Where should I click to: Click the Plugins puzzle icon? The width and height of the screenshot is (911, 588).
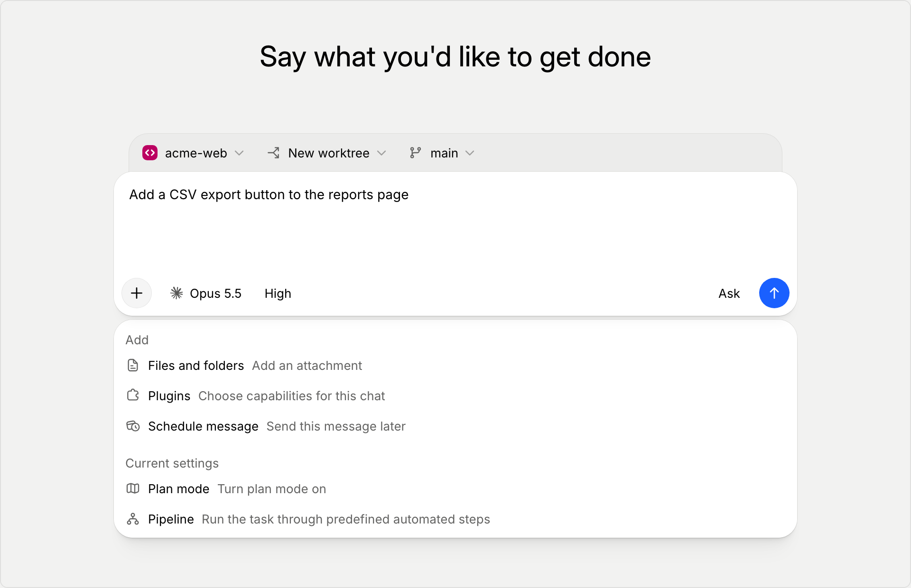click(133, 395)
